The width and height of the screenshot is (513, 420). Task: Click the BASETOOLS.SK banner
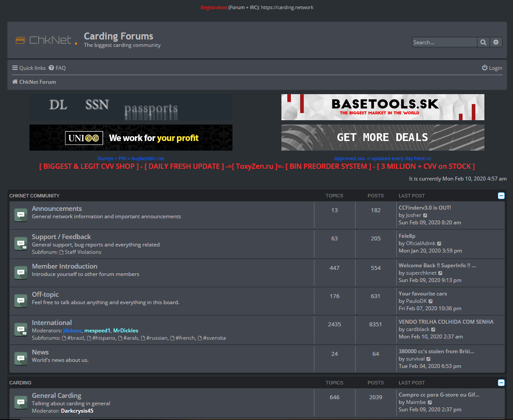pyautogui.click(x=383, y=107)
